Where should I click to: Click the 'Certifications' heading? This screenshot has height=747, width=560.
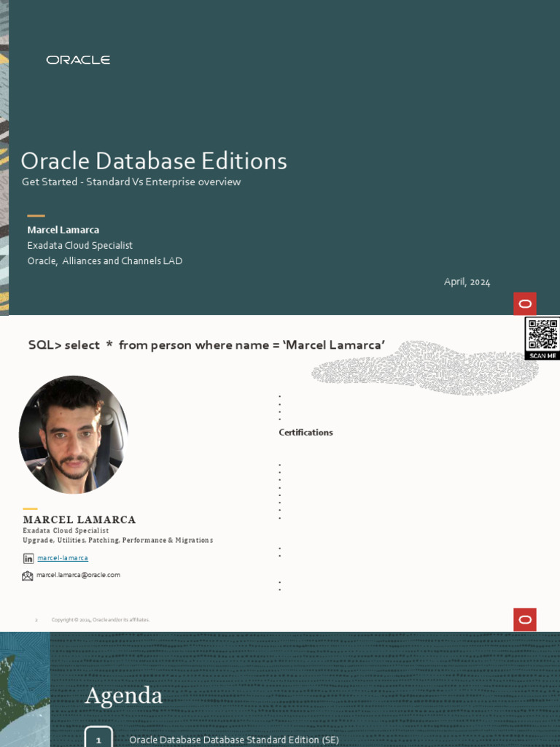[306, 433]
